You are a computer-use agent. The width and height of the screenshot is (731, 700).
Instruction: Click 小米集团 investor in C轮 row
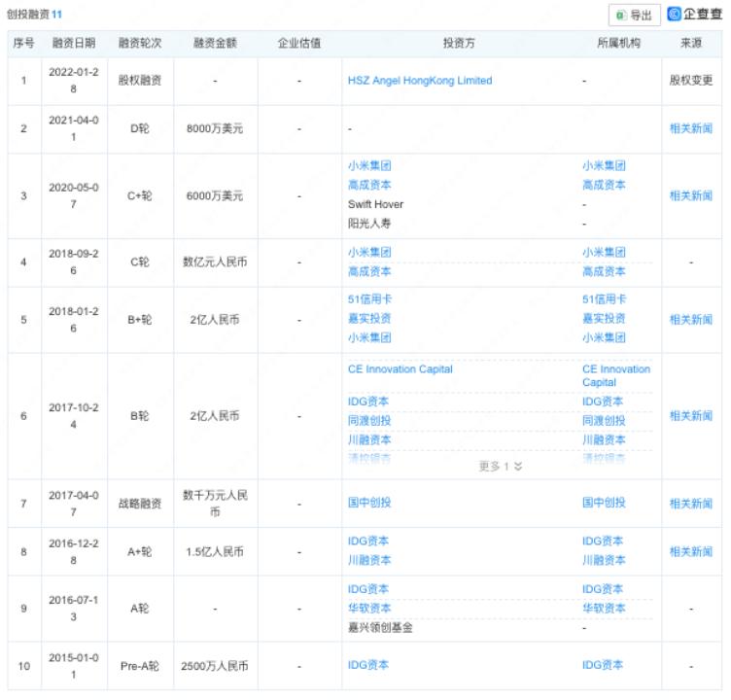(x=369, y=253)
